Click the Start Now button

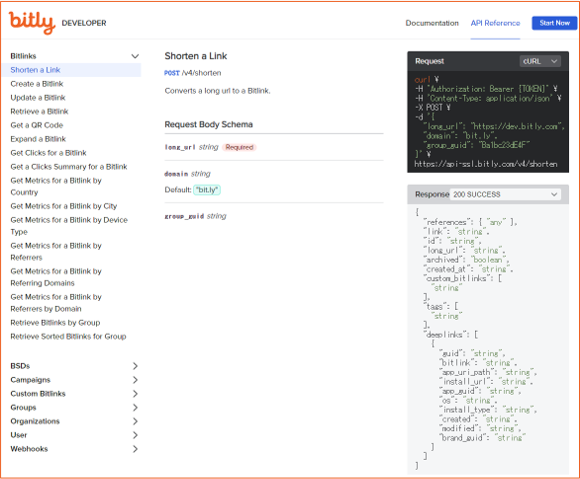pos(554,23)
